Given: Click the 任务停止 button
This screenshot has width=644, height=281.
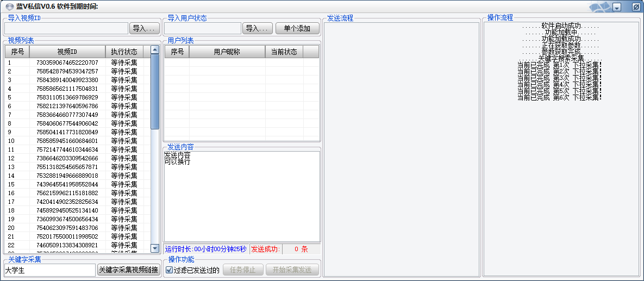Looking at the screenshot, I should click(243, 270).
